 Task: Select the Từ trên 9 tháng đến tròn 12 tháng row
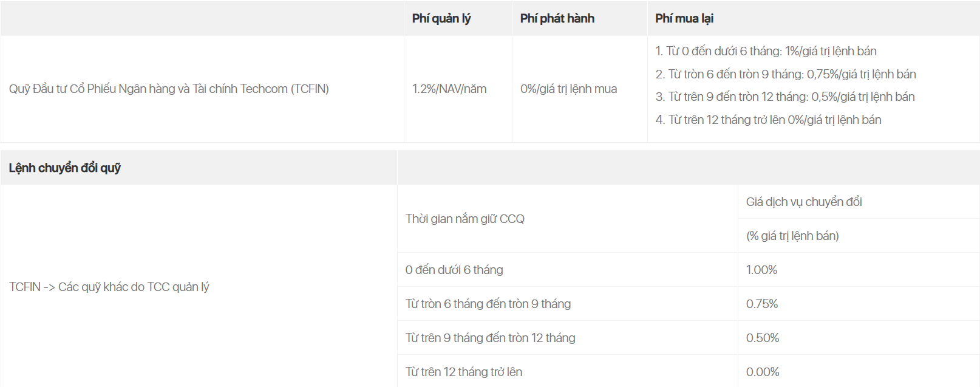tap(689, 338)
